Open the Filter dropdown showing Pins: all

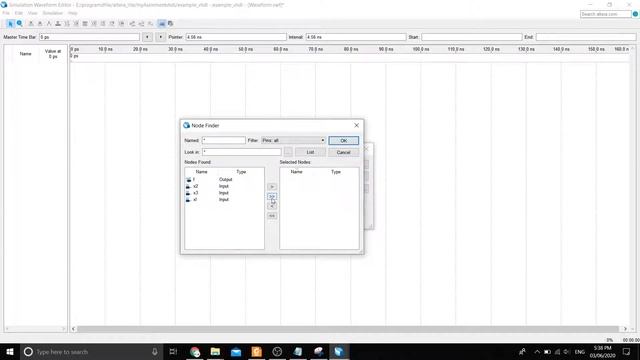pyautogui.click(x=293, y=140)
